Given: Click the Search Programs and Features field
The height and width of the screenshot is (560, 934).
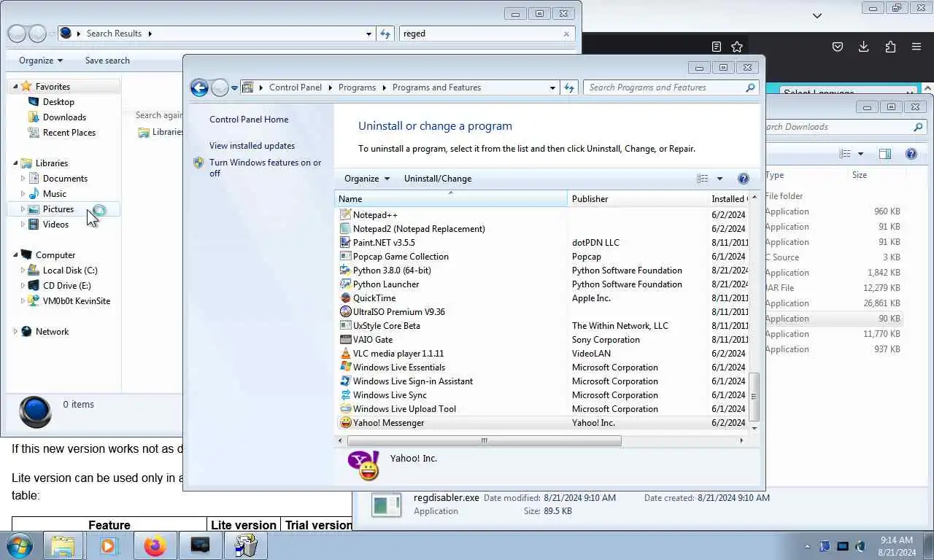Looking at the screenshot, I should pos(665,87).
